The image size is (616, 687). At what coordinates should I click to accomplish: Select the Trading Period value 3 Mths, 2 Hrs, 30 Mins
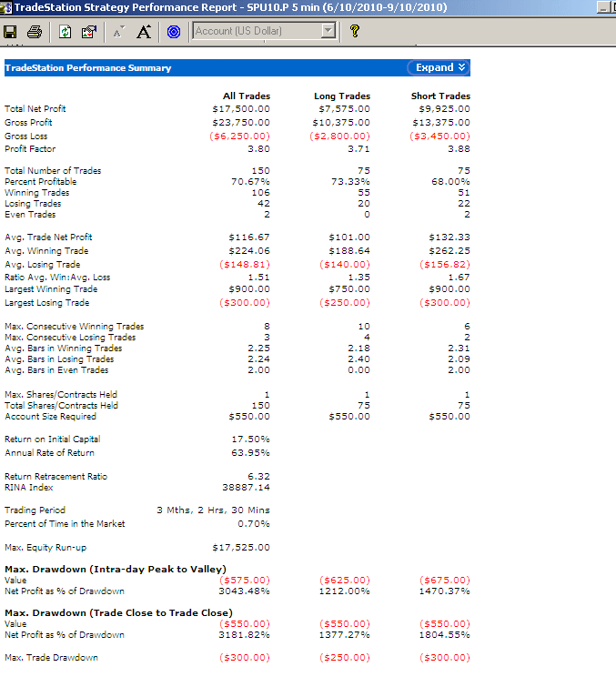pyautogui.click(x=213, y=510)
